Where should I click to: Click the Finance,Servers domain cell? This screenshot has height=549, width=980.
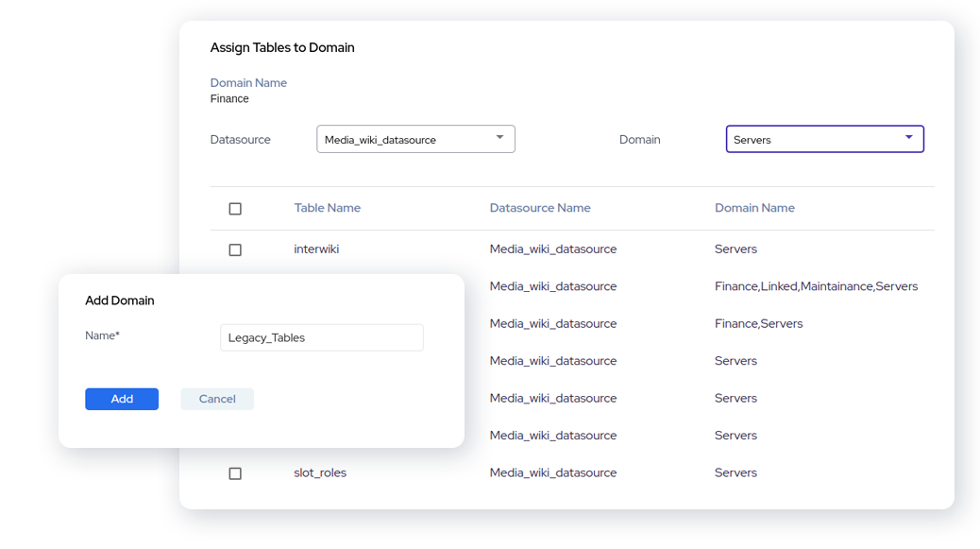click(758, 323)
